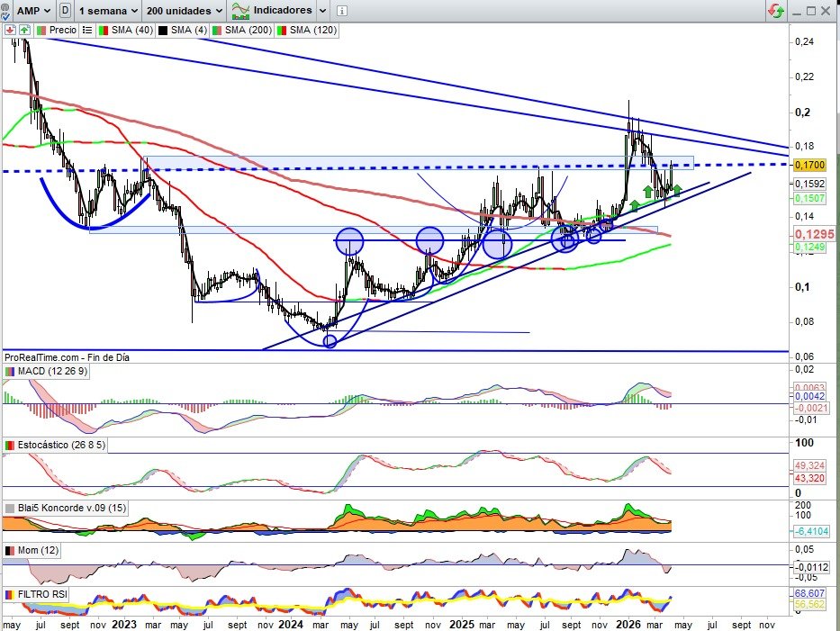Click the D daily-view button

(x=65, y=10)
